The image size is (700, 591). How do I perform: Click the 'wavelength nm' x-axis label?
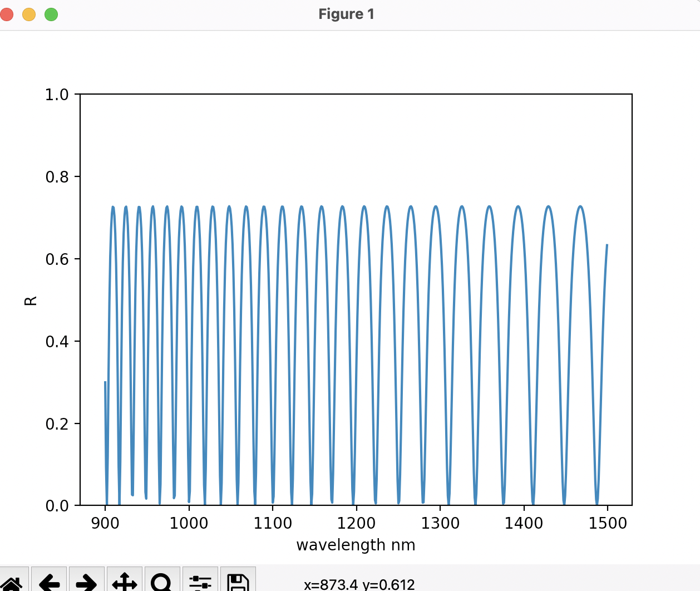pos(356,545)
